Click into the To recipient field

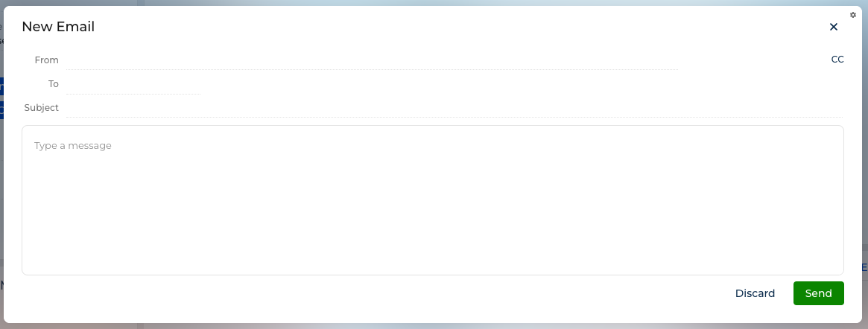[133, 85]
